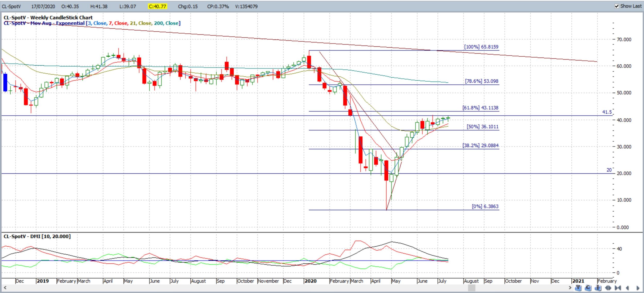Click the 2019 label on time axis
This screenshot has height=293, width=644.
tap(43, 281)
